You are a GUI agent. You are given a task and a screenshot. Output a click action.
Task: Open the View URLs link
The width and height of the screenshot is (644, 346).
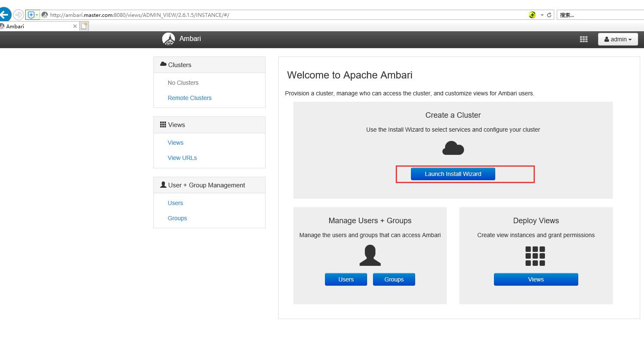pos(182,158)
